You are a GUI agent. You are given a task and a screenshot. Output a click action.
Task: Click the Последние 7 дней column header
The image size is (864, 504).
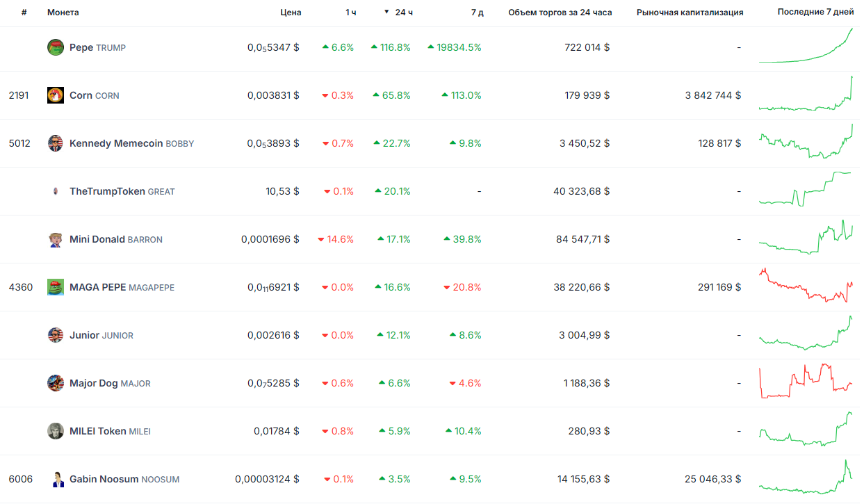816,13
